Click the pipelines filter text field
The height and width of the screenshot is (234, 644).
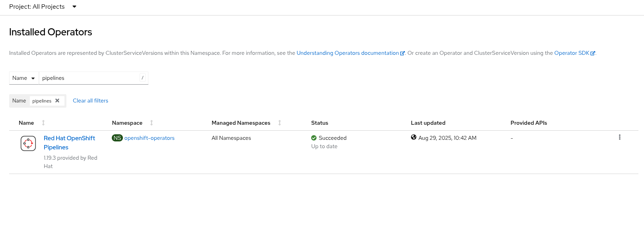coord(90,78)
